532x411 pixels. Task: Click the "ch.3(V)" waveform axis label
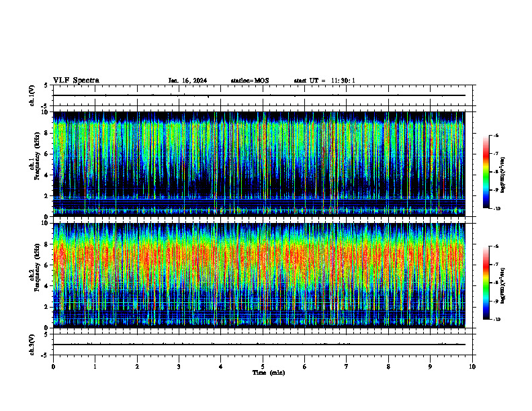pos(32,345)
